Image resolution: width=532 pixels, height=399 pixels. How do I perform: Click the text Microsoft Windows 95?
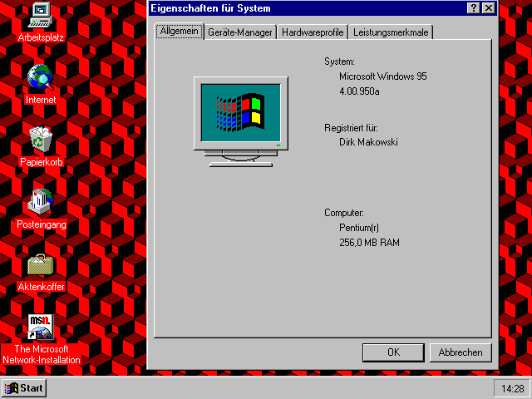tap(382, 76)
